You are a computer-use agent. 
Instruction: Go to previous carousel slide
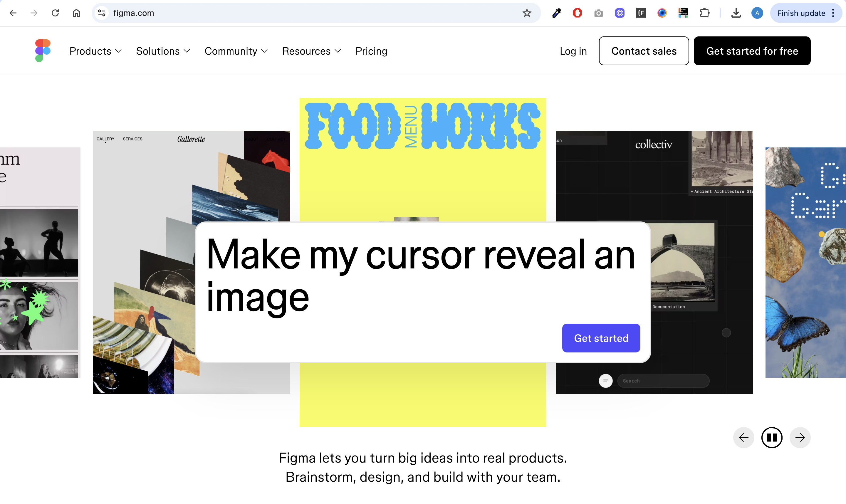click(743, 437)
